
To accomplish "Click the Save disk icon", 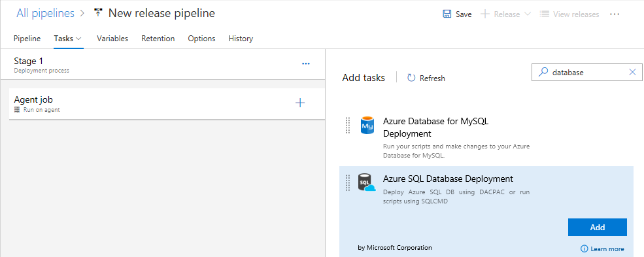I will tap(447, 14).
